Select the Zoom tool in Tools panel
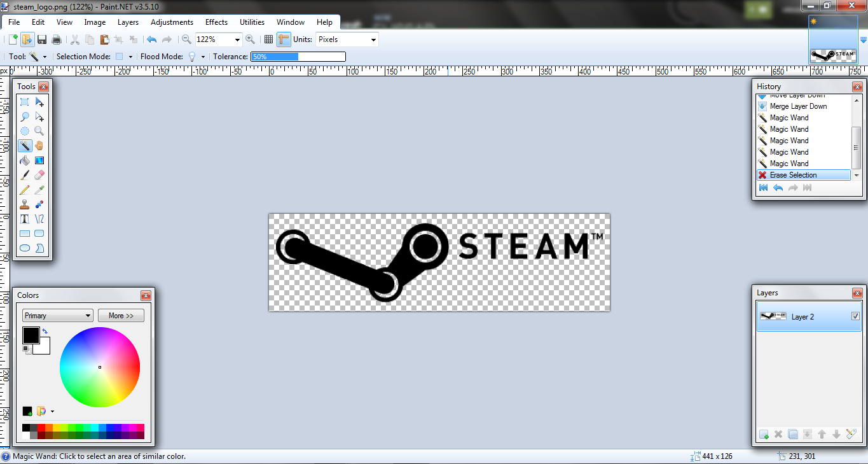 [x=39, y=131]
